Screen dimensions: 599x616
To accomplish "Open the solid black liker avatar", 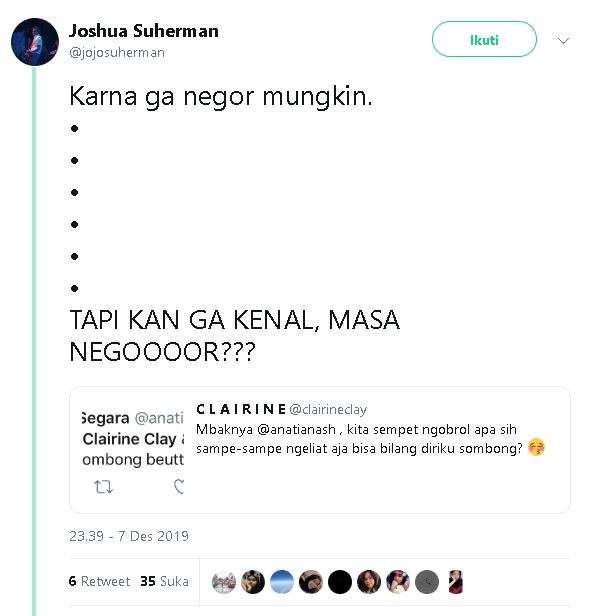I will (340, 582).
